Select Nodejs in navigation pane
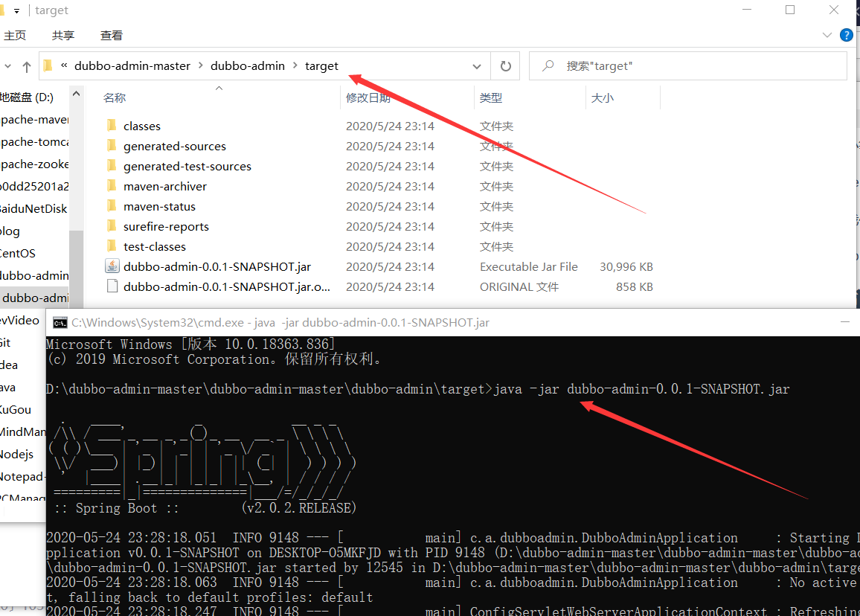The image size is (860, 616). tap(17, 454)
